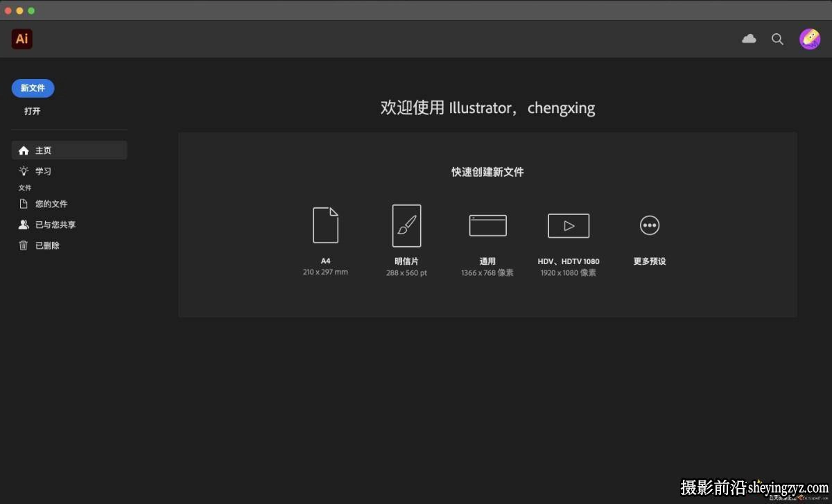
Task: Click the 更多预设 label
Action: [x=650, y=261]
